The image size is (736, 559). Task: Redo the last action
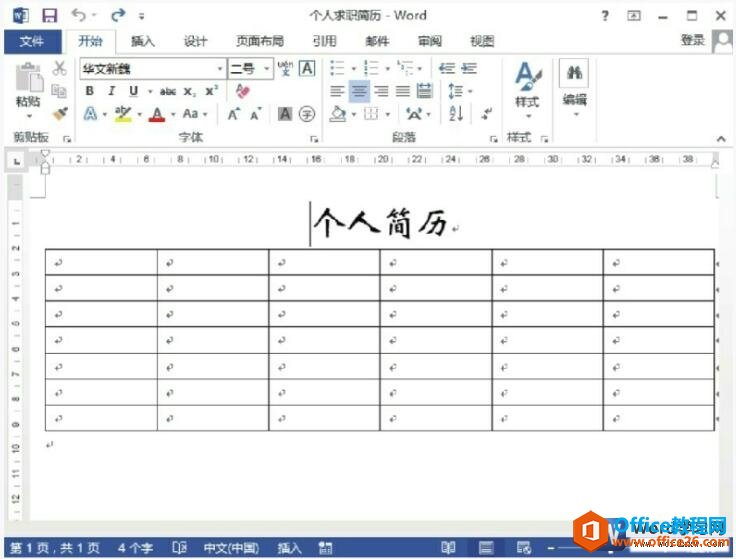pyautogui.click(x=118, y=15)
